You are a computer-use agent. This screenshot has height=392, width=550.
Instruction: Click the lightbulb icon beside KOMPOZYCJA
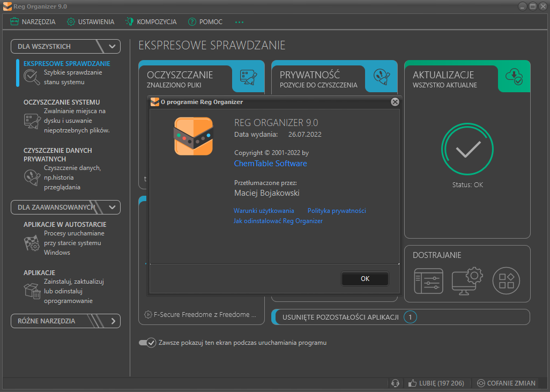[x=129, y=22]
